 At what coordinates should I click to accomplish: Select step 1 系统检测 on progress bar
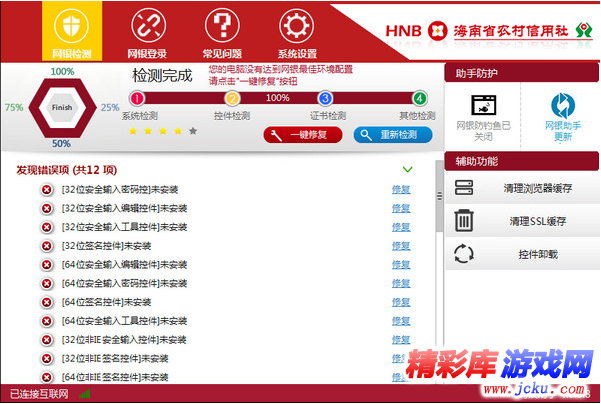pos(137,98)
